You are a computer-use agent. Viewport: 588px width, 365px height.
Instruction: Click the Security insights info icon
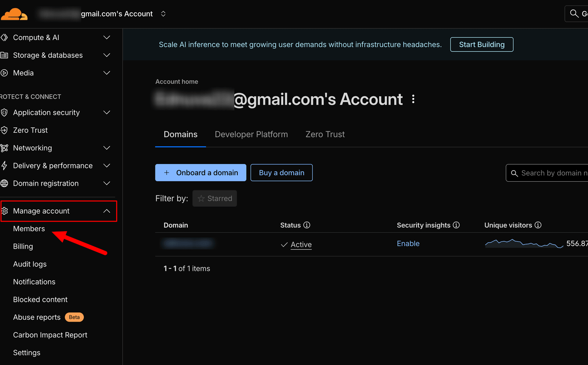[x=456, y=225]
